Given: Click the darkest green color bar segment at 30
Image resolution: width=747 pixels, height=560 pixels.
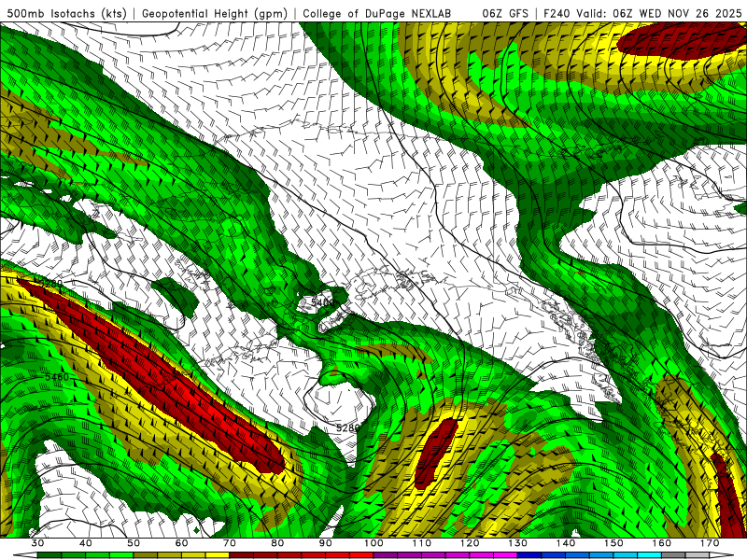Looking at the screenshot, I should [49, 555].
